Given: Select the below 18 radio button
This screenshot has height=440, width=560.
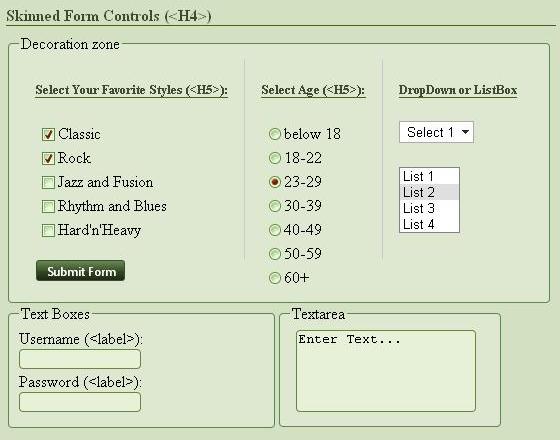Looking at the screenshot, I should (275, 134).
